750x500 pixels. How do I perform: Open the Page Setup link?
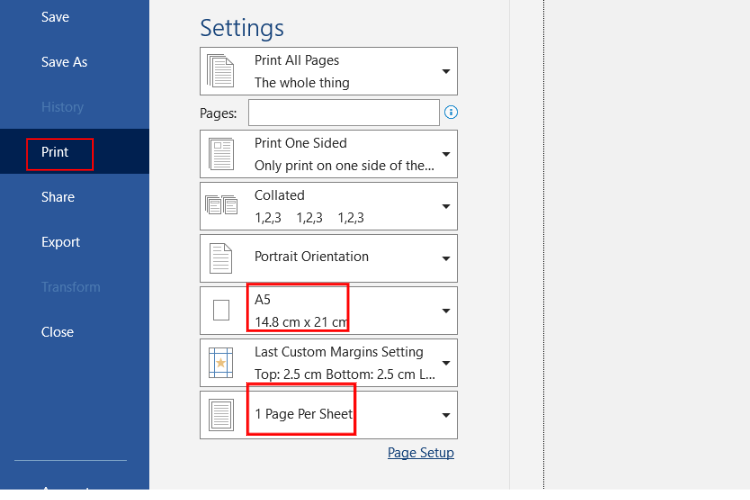(420, 453)
